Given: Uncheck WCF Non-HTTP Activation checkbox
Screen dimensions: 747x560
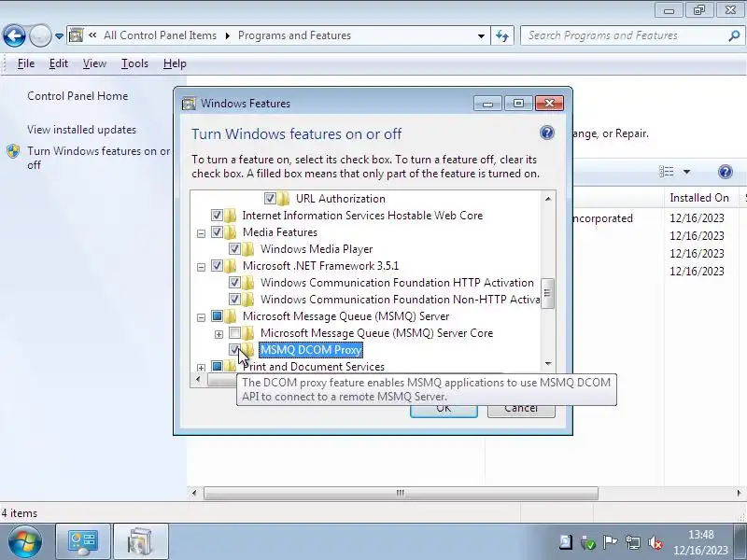Looking at the screenshot, I should (x=234, y=299).
